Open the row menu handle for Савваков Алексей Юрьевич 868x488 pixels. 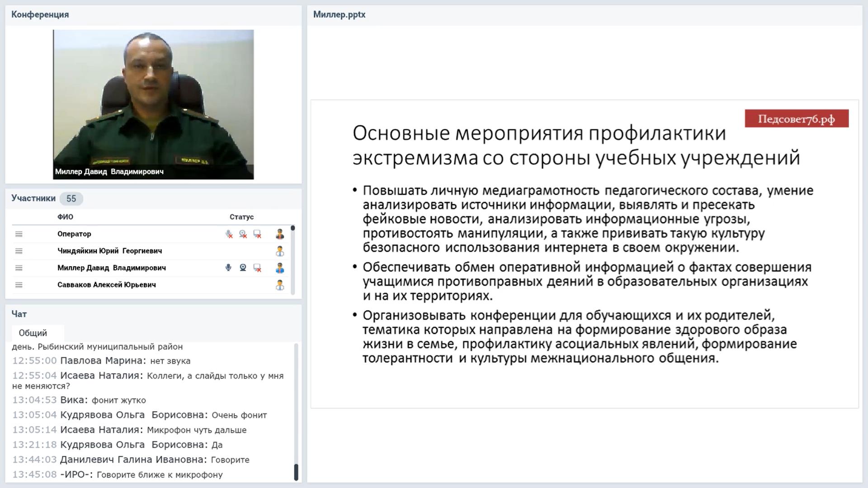pos(19,285)
